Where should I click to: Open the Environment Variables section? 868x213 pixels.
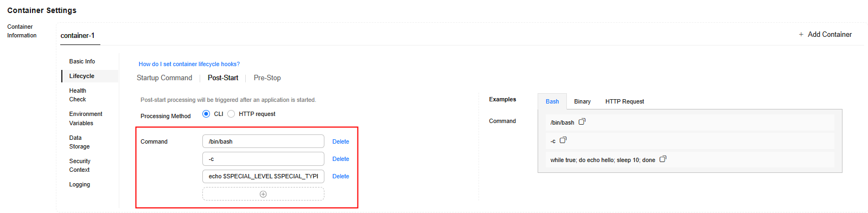point(86,118)
